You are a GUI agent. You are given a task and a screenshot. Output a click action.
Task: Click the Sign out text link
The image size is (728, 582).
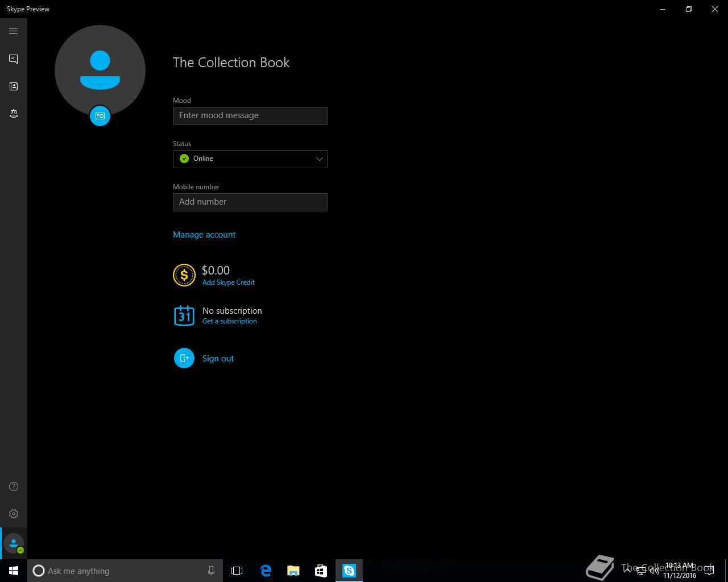(218, 359)
